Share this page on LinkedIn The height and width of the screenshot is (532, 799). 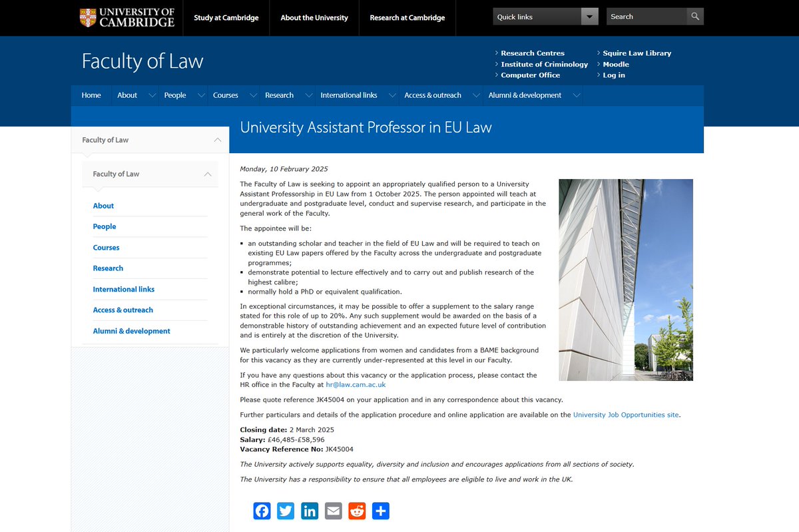pyautogui.click(x=310, y=511)
